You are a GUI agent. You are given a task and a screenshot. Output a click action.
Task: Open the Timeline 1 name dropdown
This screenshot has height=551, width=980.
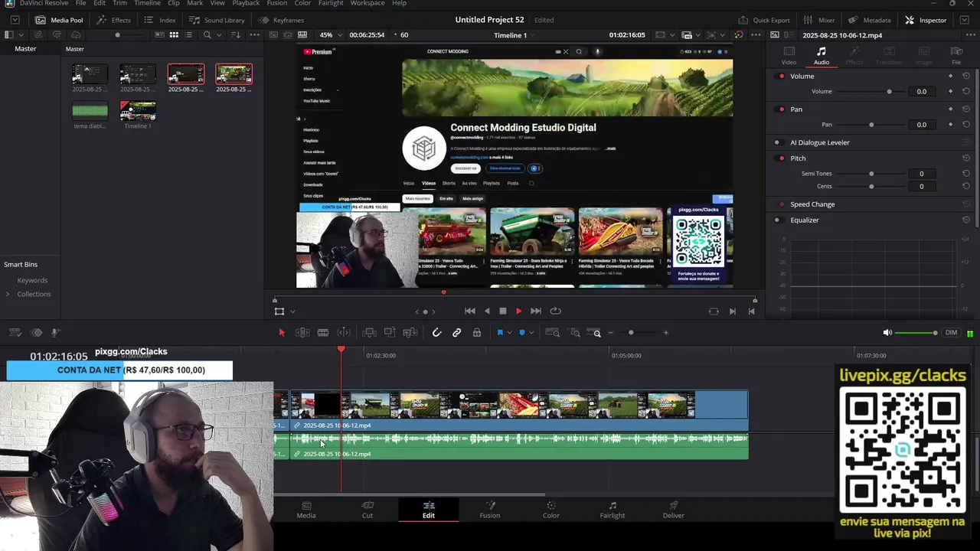tap(514, 35)
